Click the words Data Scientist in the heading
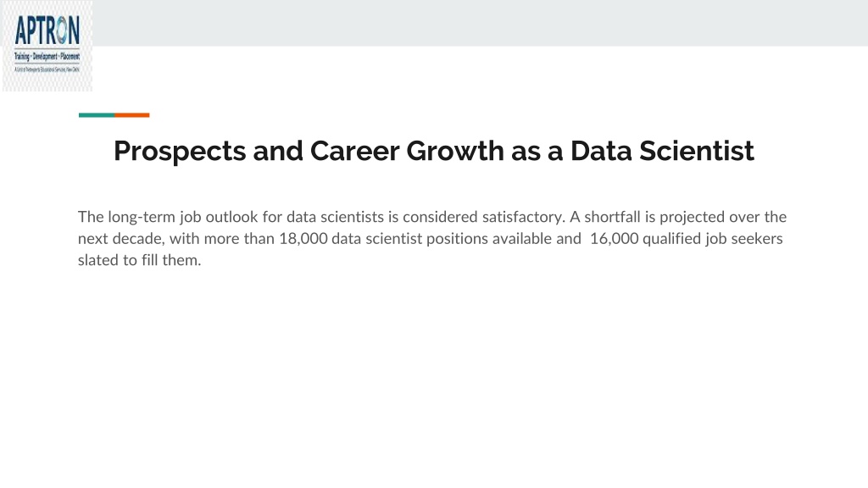Screen dimensions: 868x488 [x=662, y=151]
